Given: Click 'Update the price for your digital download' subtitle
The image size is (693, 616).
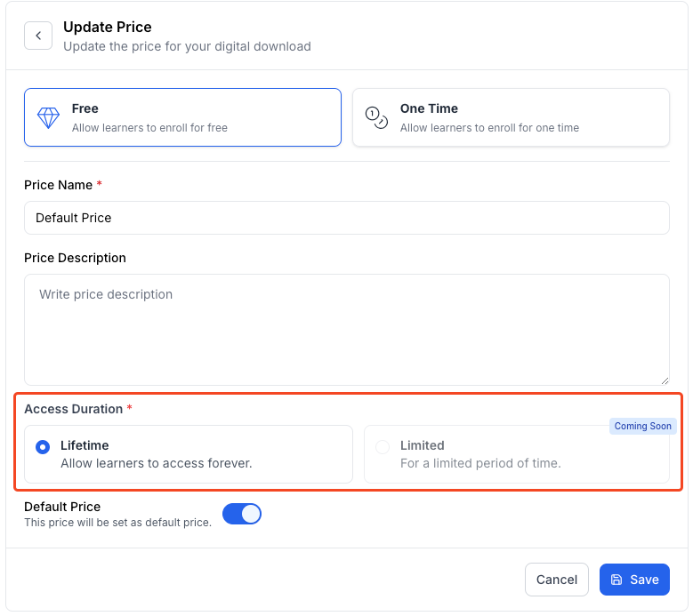Looking at the screenshot, I should point(187,46).
